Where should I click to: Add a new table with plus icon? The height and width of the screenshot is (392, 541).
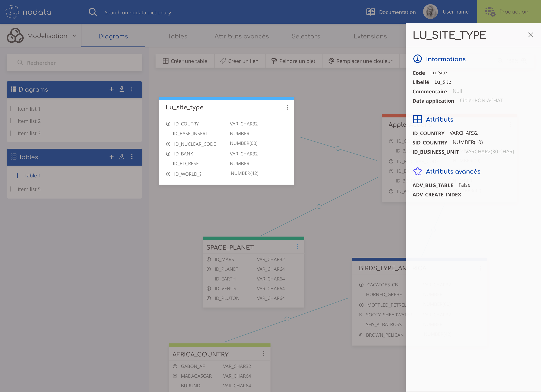click(x=111, y=157)
